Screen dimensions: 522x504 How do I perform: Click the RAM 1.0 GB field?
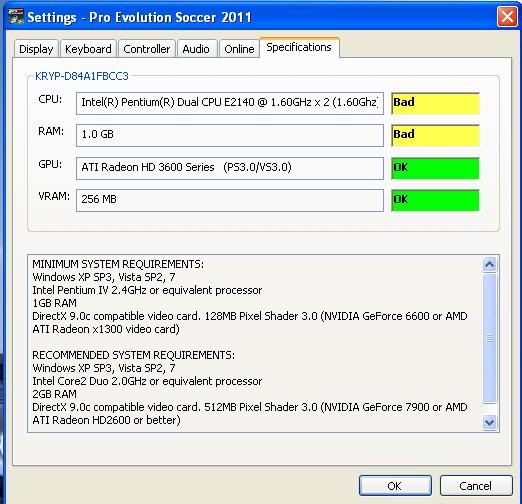(x=230, y=135)
